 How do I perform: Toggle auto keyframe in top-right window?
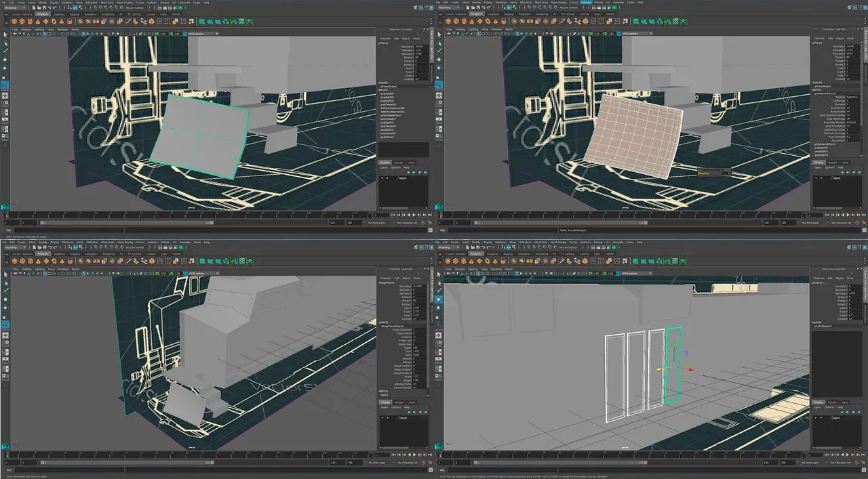[x=857, y=222]
